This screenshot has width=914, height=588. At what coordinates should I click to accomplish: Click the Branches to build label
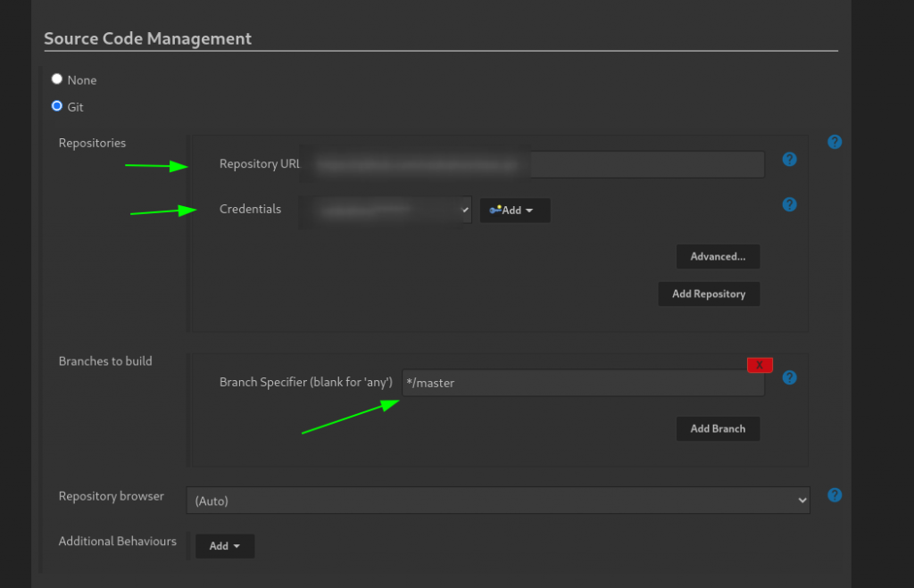pyautogui.click(x=105, y=361)
